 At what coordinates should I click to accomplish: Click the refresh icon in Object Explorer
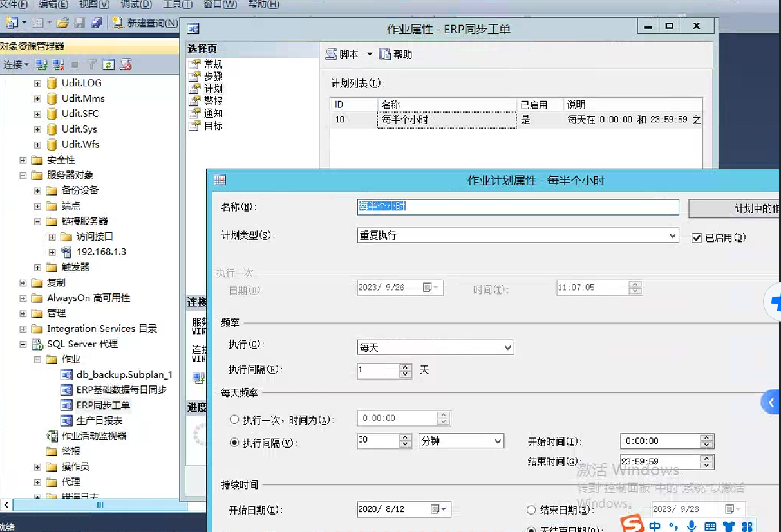(109, 64)
